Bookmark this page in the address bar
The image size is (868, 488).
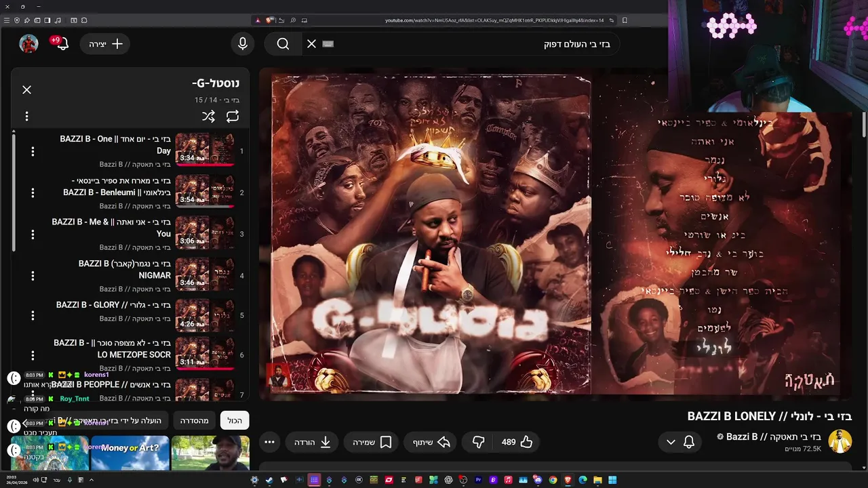coord(625,20)
